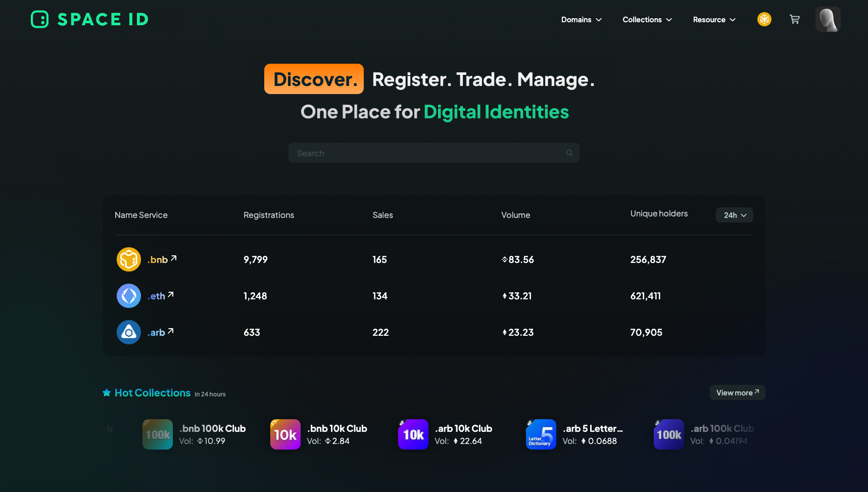Image resolution: width=868 pixels, height=492 pixels.
Task: Click the BNB chain network icon in header
Action: pos(764,19)
